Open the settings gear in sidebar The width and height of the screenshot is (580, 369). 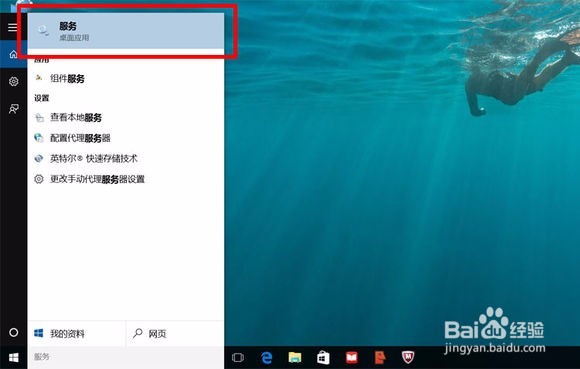[14, 81]
